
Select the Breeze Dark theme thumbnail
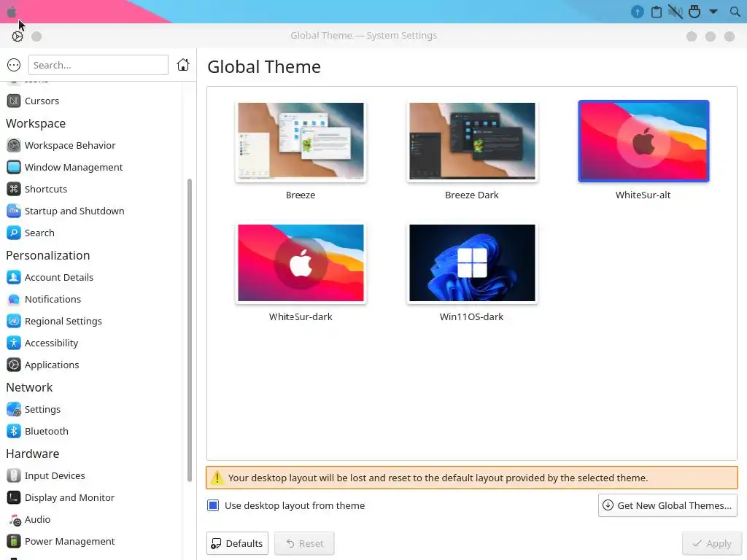tap(472, 141)
